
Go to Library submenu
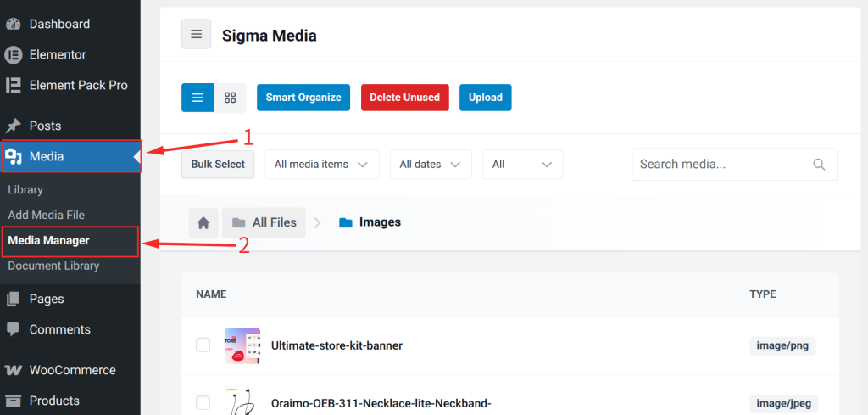25,190
